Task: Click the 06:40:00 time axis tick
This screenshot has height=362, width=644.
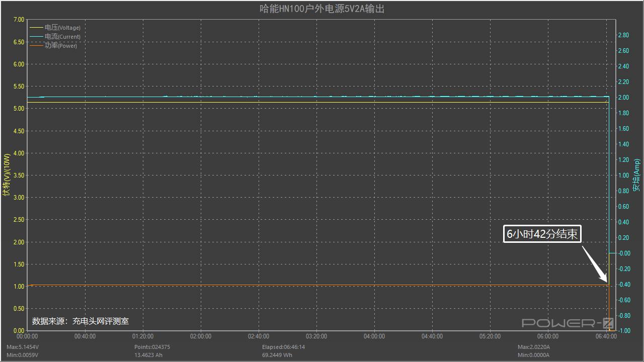Action: click(605, 336)
